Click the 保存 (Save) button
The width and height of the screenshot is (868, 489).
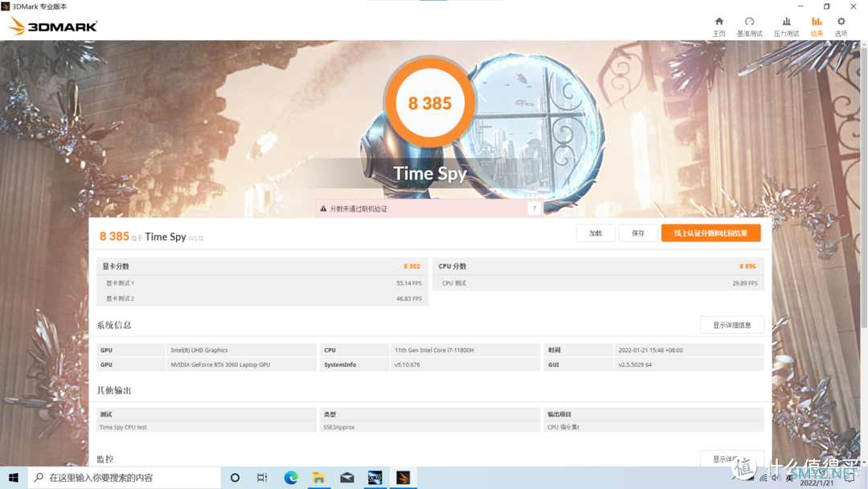638,233
